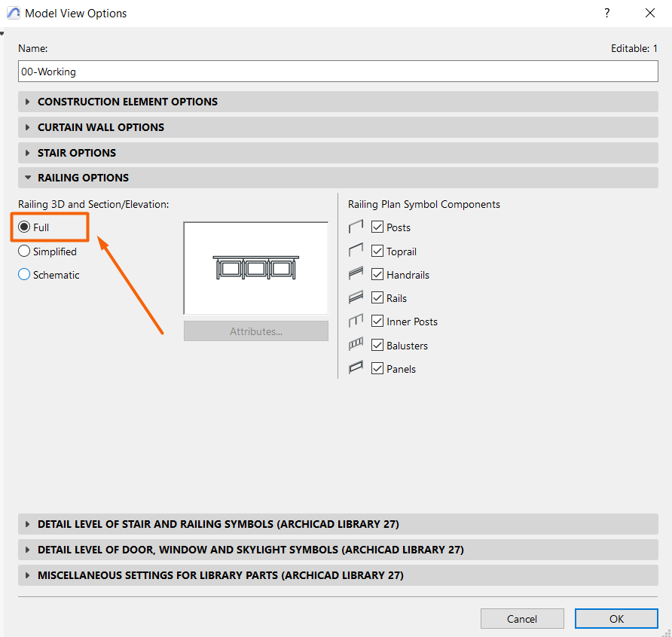The height and width of the screenshot is (637, 672).
Task: Click the Inner Posts symbol icon
Action: pos(356,322)
